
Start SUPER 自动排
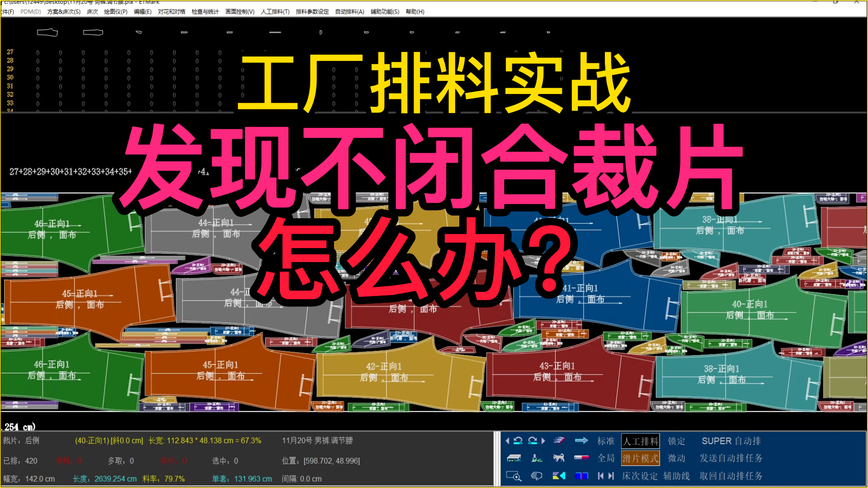pos(731,441)
